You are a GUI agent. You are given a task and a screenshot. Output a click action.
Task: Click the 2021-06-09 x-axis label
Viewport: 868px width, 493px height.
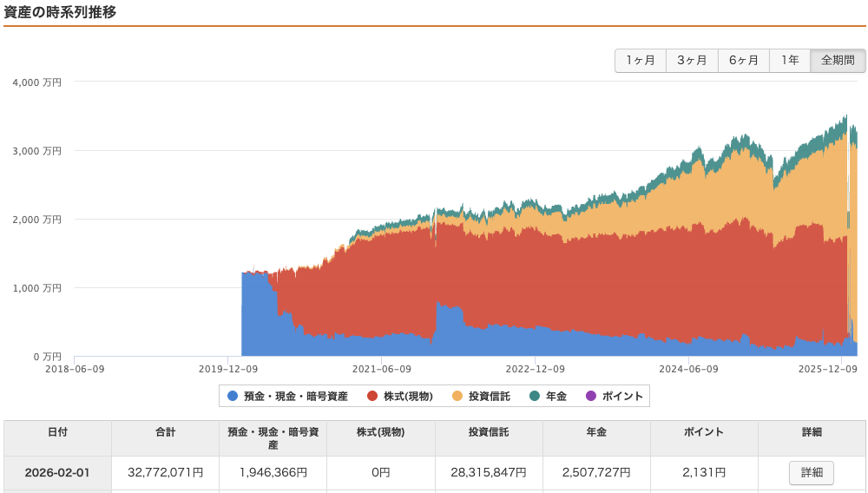[382, 369]
